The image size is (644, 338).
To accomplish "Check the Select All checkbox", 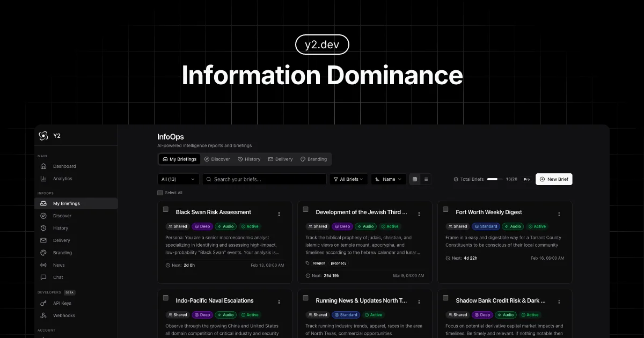I will pos(160,193).
